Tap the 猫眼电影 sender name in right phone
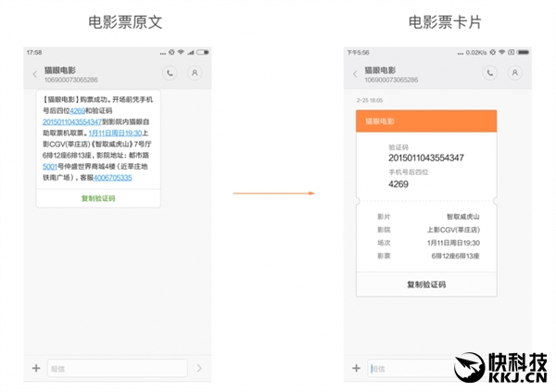 click(380, 70)
